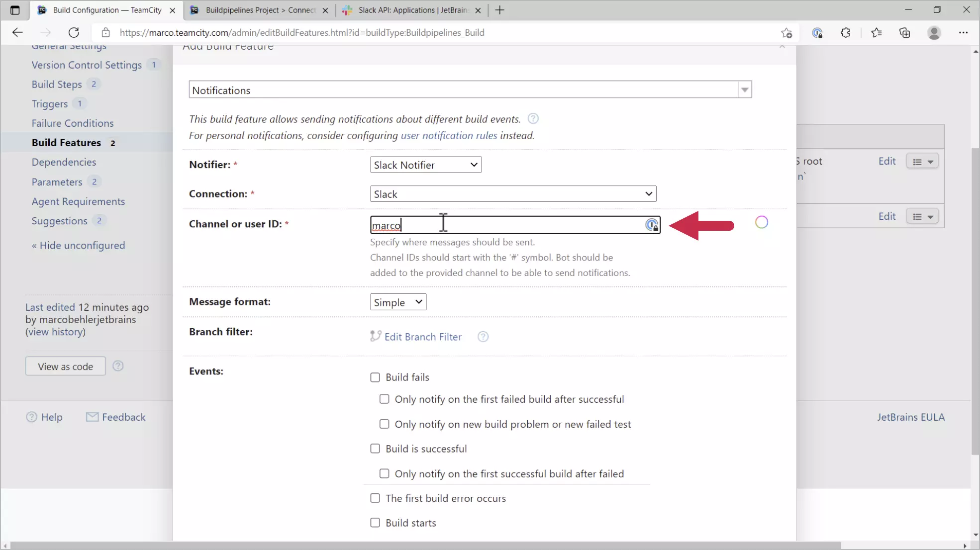The height and width of the screenshot is (550, 980).
Task: Click the browser profile avatar
Action: [x=935, y=32]
